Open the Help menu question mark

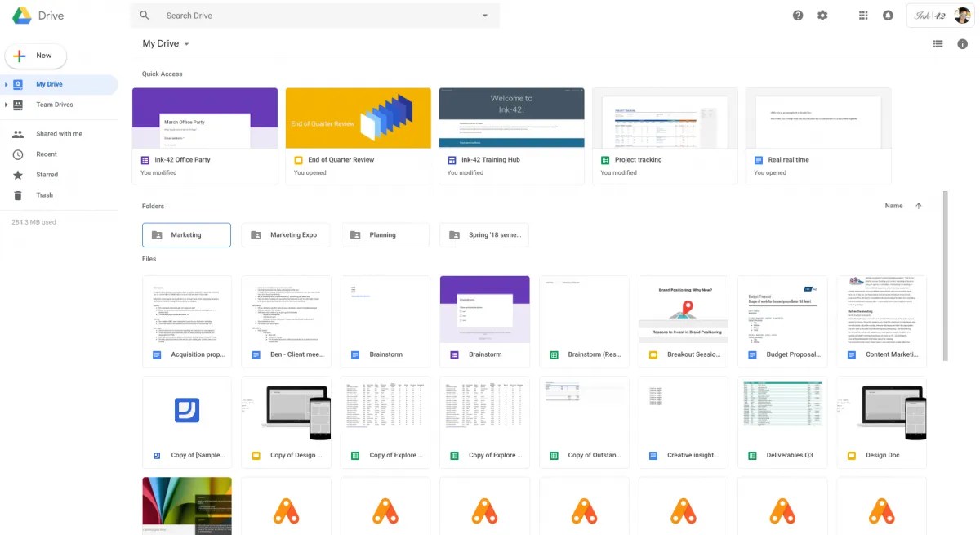pyautogui.click(x=798, y=15)
